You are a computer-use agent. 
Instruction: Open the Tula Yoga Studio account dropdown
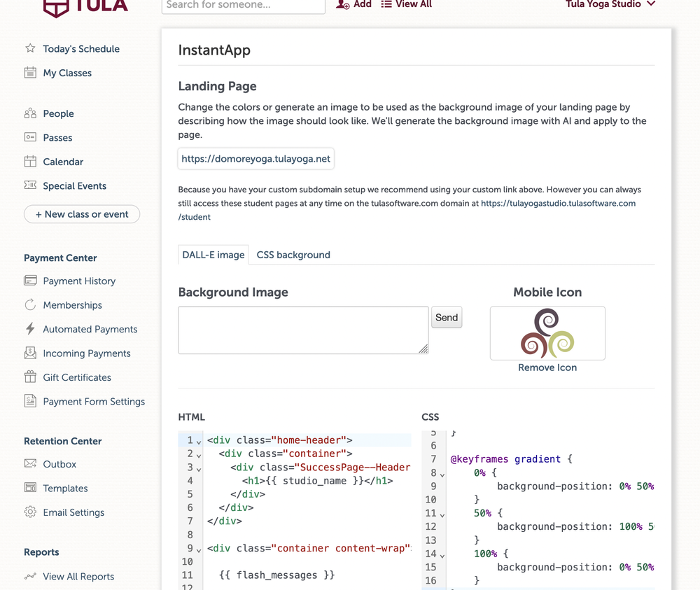pyautogui.click(x=610, y=5)
